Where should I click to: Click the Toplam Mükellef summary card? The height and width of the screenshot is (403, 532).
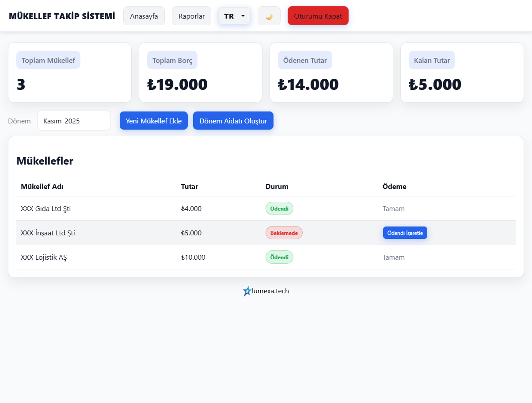coord(70,73)
